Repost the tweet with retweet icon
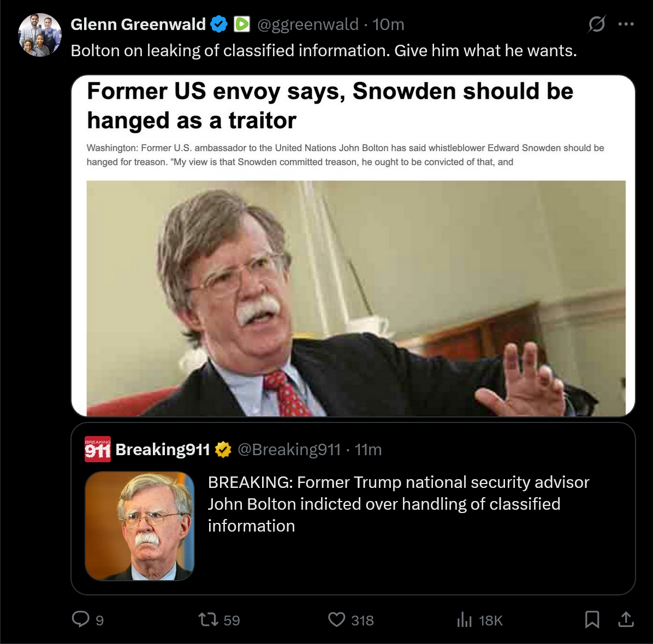The height and width of the screenshot is (644, 653). 208,619
